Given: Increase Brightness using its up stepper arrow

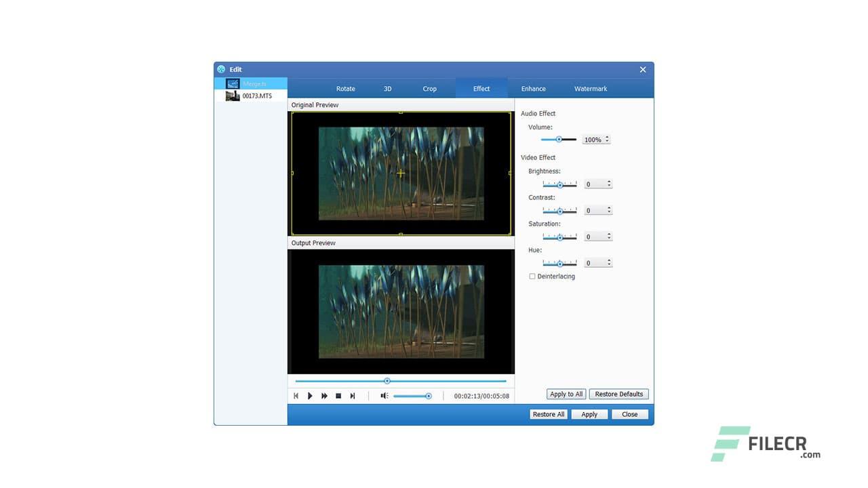Looking at the screenshot, I should [608, 182].
